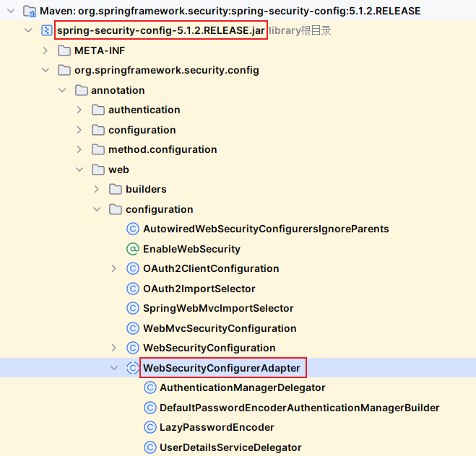Screen dimensions: 476x456
Task: Expand the builders package
Action: 97,189
